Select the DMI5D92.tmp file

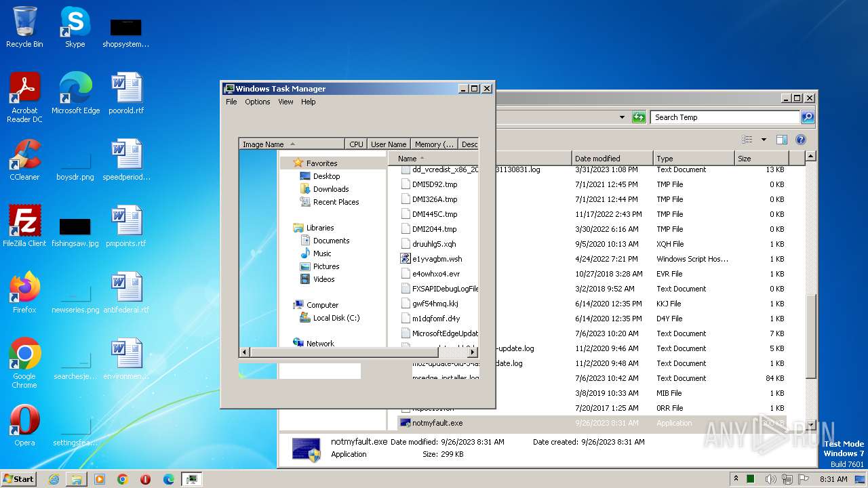tap(435, 184)
